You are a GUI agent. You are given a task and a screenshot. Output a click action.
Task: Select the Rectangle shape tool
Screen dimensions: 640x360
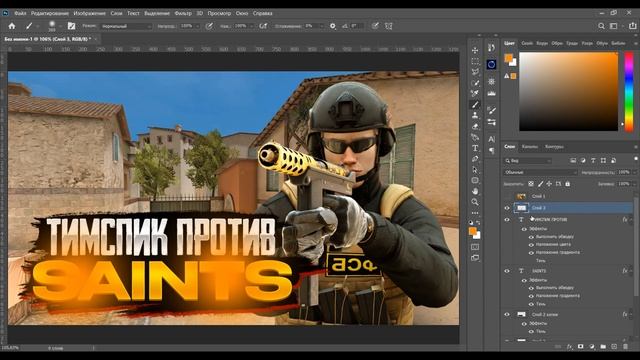tap(475, 180)
